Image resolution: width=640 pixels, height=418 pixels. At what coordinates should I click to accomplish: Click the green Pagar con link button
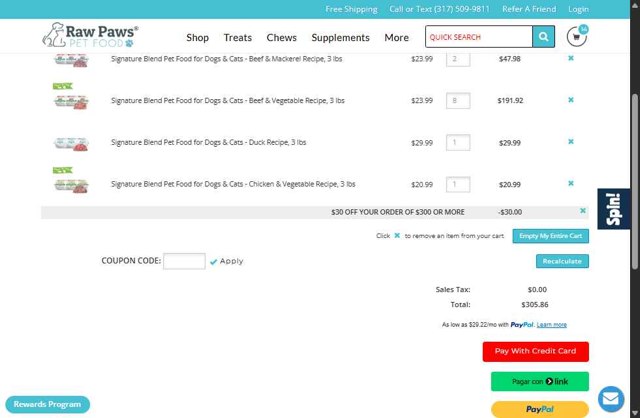click(x=540, y=382)
